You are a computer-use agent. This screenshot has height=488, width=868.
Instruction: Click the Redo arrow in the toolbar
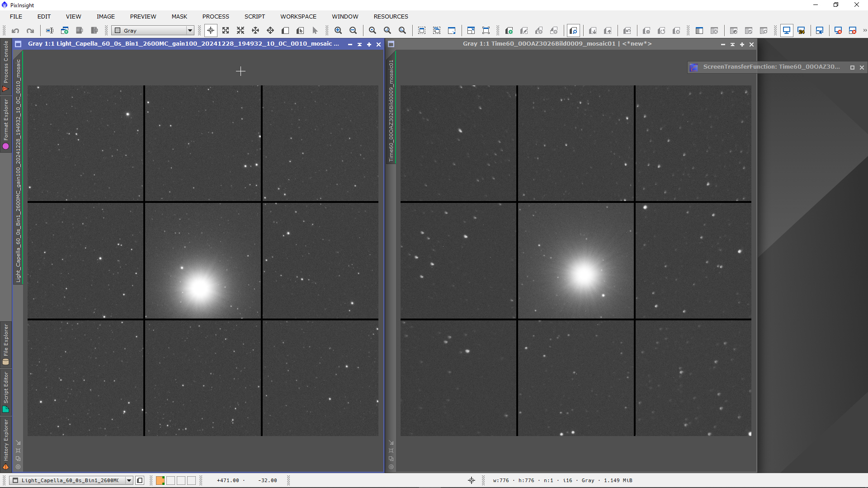[30, 31]
